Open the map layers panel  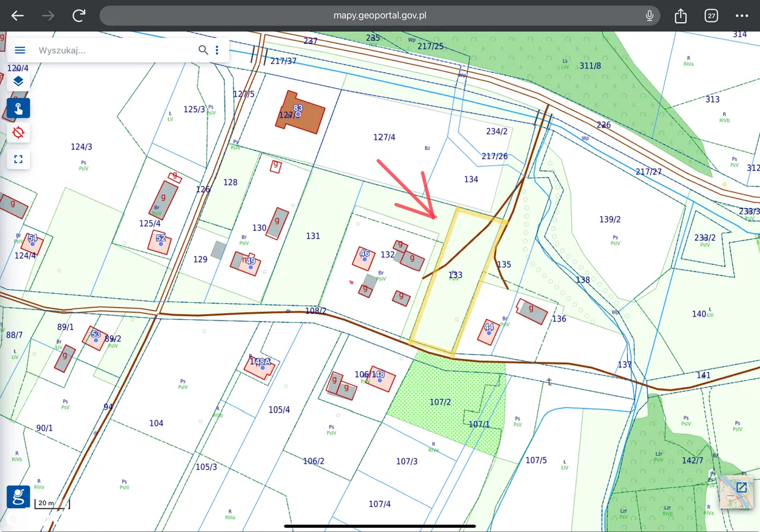(x=18, y=81)
